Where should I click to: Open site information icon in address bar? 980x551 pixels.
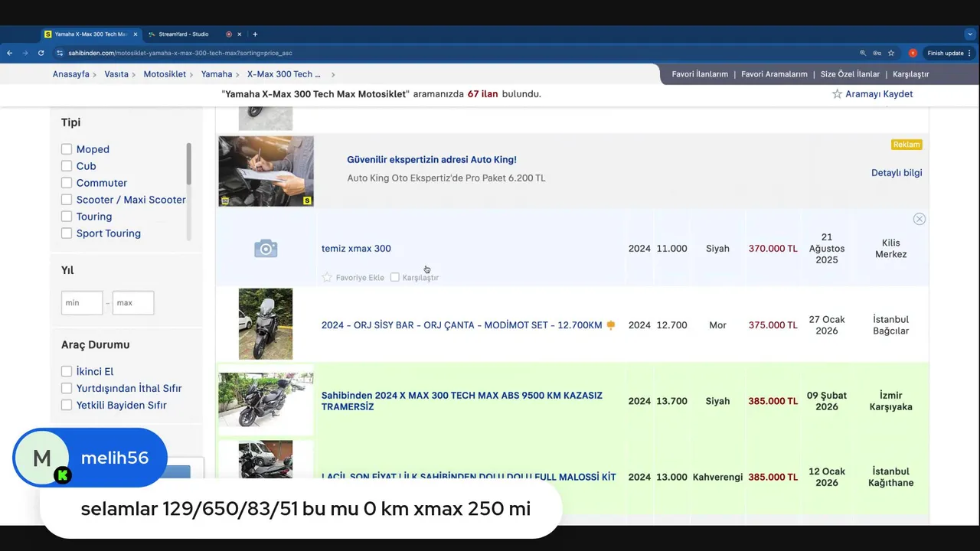(60, 53)
